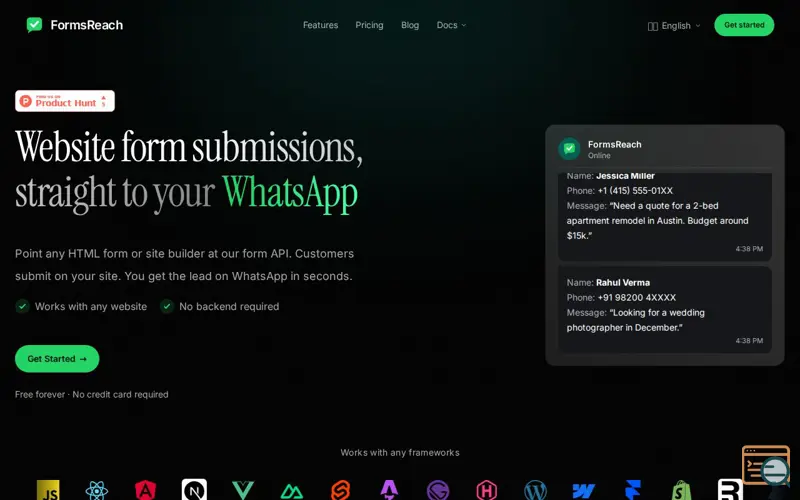Open the JavaScript framework icon
The width and height of the screenshot is (800, 500).
pos(48,490)
